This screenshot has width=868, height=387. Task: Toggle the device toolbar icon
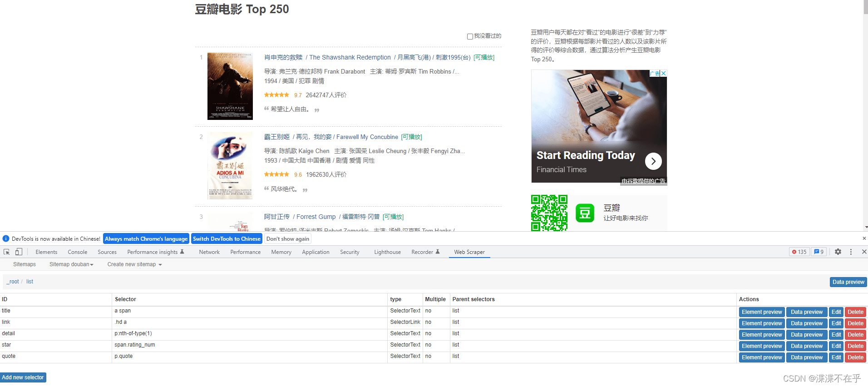pos(19,252)
